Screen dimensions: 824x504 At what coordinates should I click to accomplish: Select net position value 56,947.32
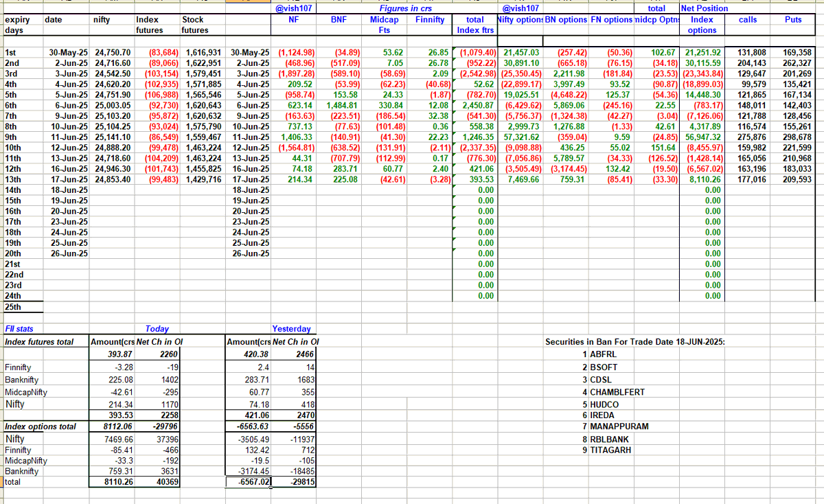(703, 137)
